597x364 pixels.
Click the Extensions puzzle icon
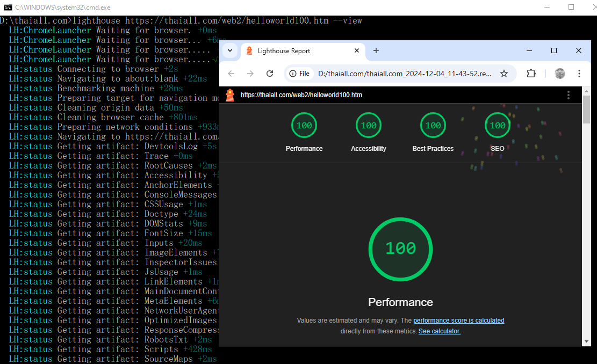click(x=531, y=74)
